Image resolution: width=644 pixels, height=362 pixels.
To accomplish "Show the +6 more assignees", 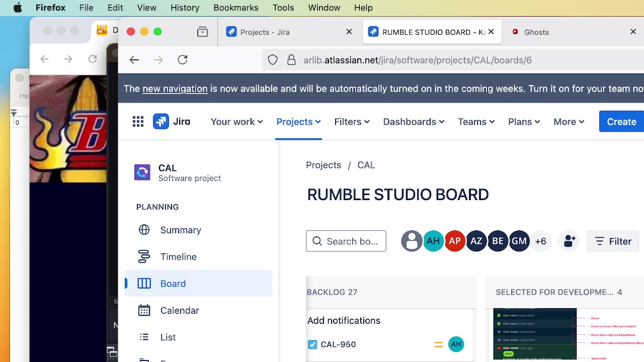I will click(x=540, y=241).
